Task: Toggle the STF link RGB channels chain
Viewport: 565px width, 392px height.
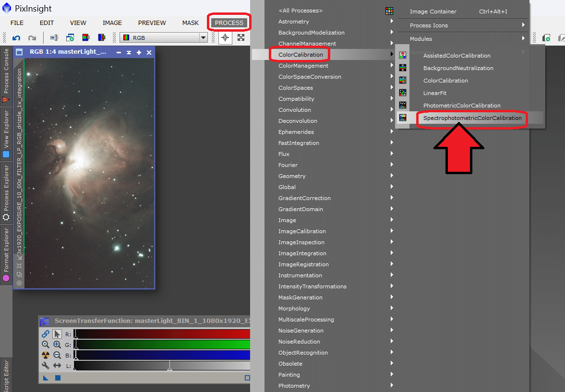Action: (46, 334)
